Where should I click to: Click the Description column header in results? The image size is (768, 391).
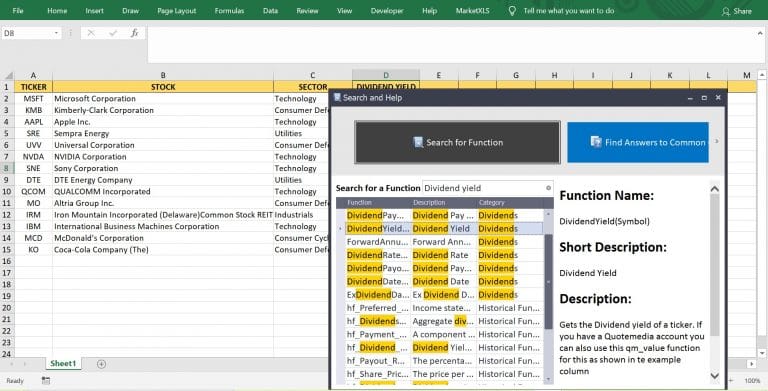443,202
